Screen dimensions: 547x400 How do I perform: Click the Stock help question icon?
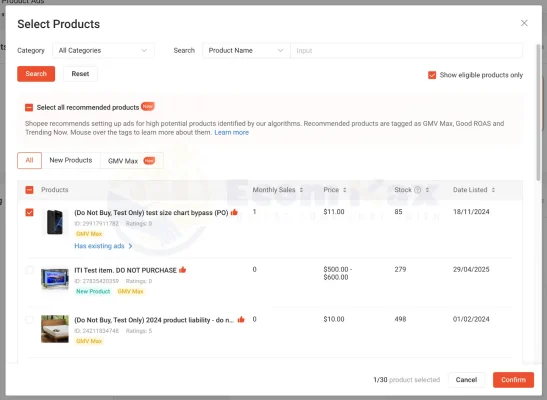tap(417, 190)
